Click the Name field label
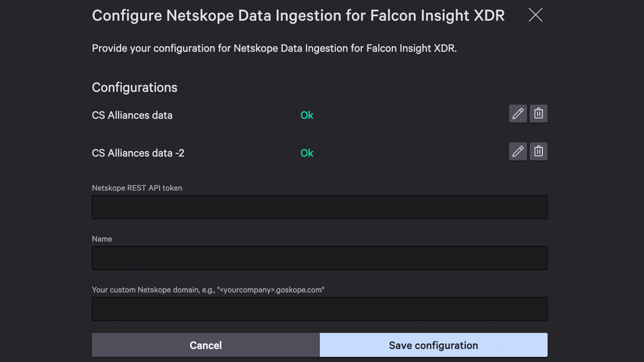The width and height of the screenshot is (644, 362). click(102, 239)
